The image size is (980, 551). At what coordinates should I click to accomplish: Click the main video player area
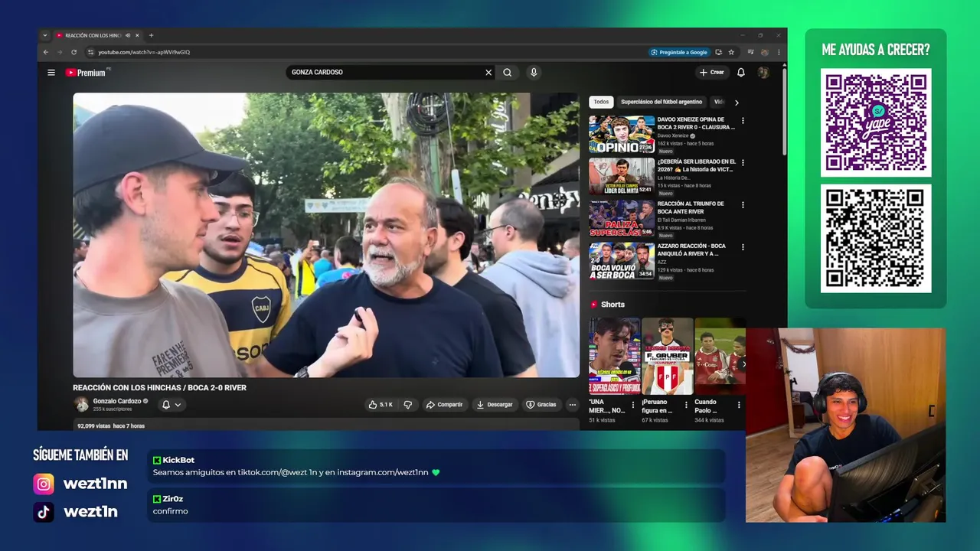coord(326,235)
